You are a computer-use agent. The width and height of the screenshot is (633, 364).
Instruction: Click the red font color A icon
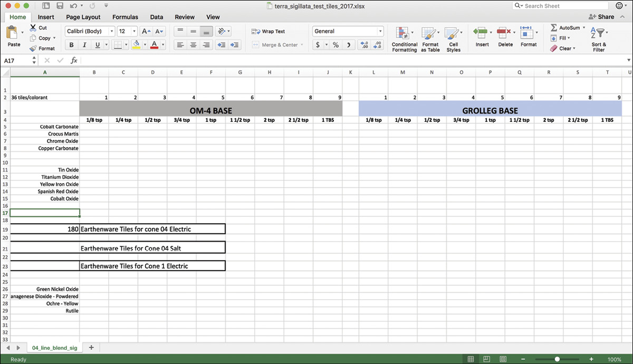pos(154,45)
